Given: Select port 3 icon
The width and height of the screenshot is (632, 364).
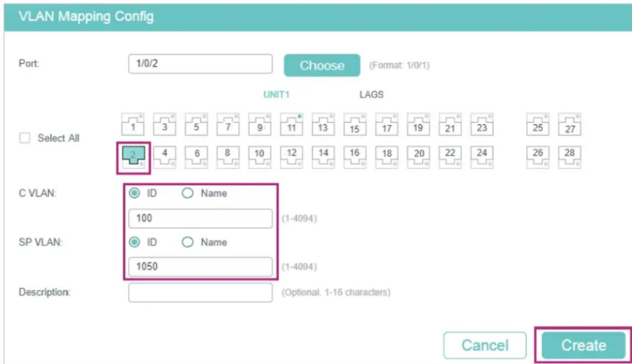Looking at the screenshot, I should [165, 124].
